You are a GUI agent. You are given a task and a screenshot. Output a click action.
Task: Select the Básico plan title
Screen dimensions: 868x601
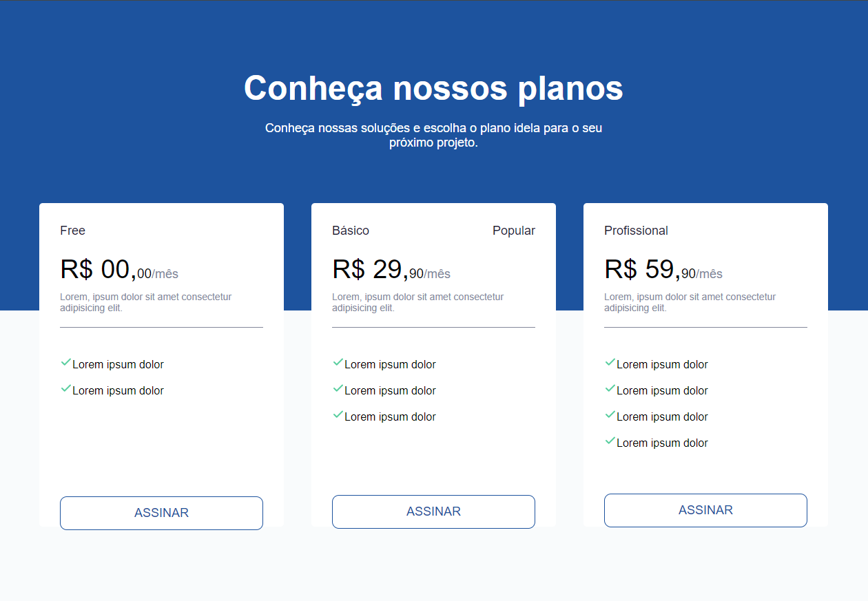(351, 230)
